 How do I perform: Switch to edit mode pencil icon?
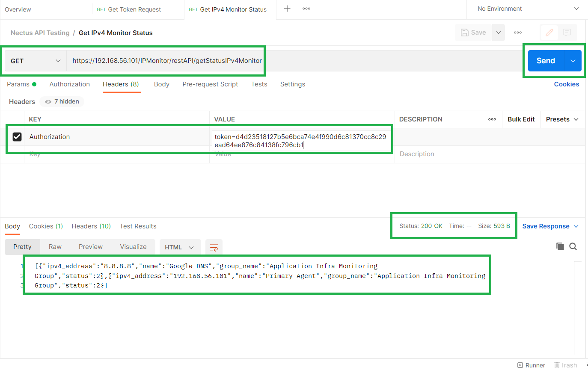click(x=549, y=33)
